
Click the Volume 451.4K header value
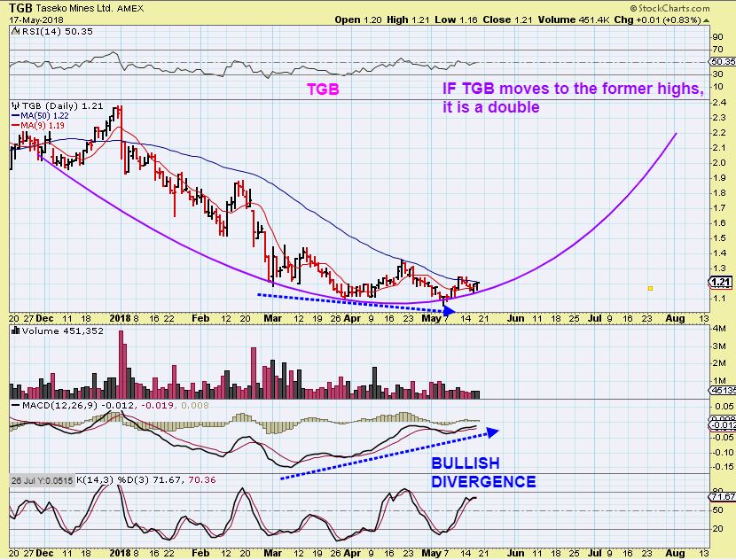pyautogui.click(x=574, y=20)
